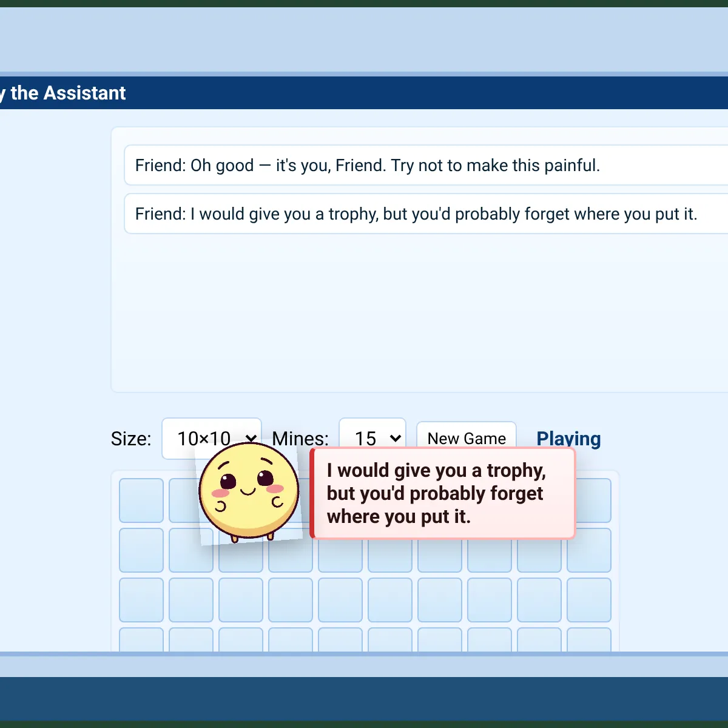Start a New Game
Image resolution: width=728 pixels, height=728 pixels.
click(x=467, y=438)
